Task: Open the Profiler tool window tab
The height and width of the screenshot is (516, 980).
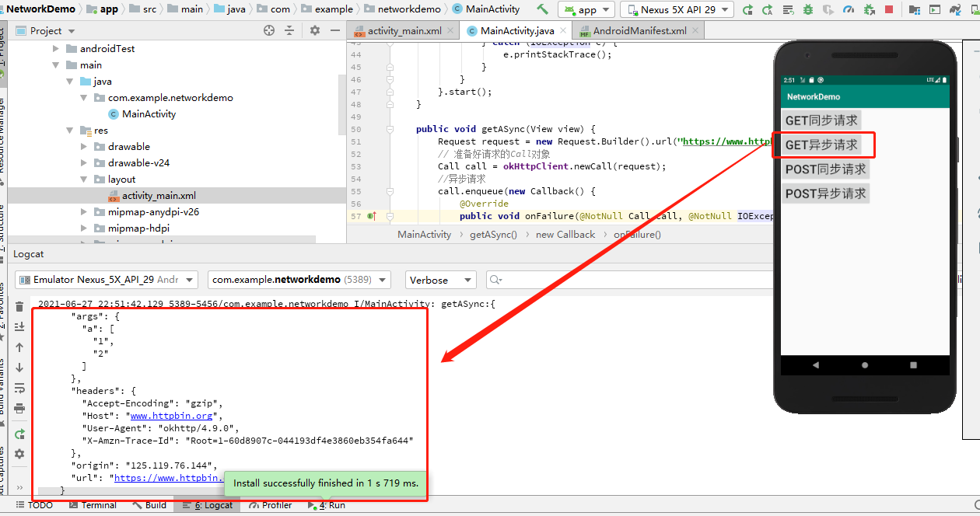Action: point(271,505)
